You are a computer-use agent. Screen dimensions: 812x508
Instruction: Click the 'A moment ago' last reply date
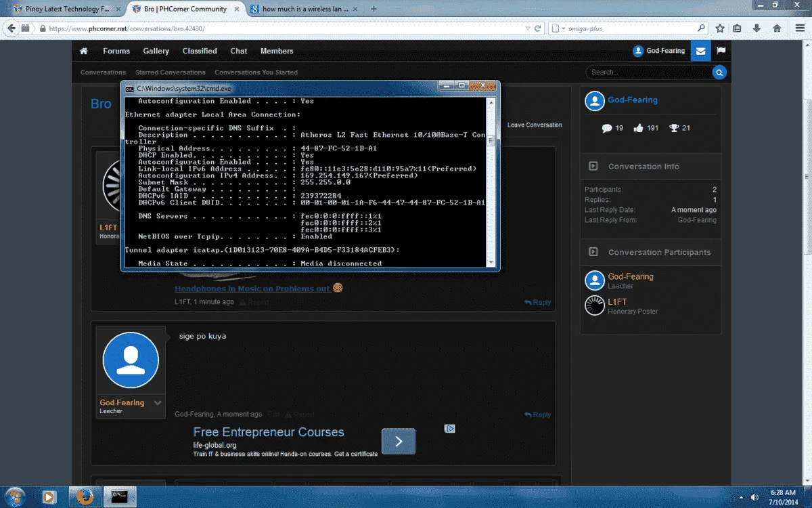click(x=694, y=210)
